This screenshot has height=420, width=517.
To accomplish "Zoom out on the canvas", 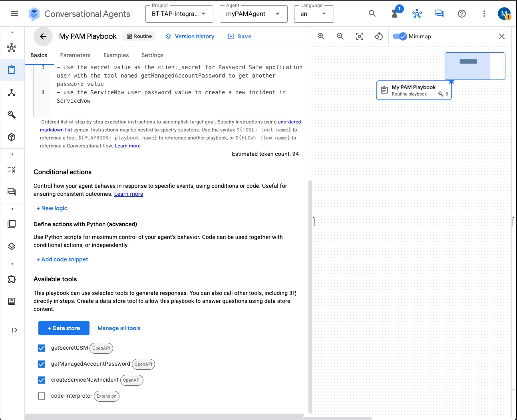I will pyautogui.click(x=340, y=36).
